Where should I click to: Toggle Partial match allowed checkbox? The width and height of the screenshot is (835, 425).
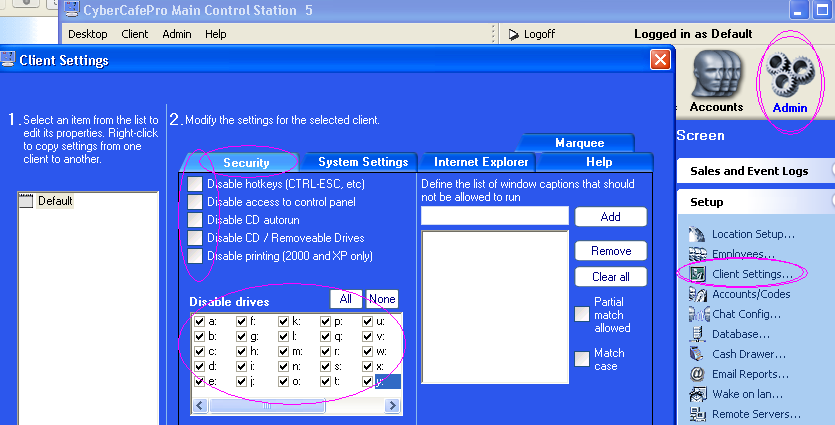(x=582, y=314)
